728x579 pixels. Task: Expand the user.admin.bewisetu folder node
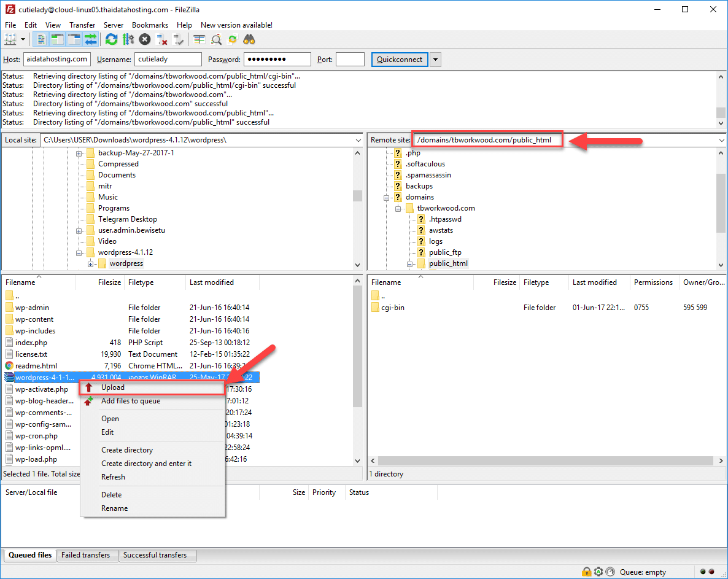pyautogui.click(x=79, y=231)
